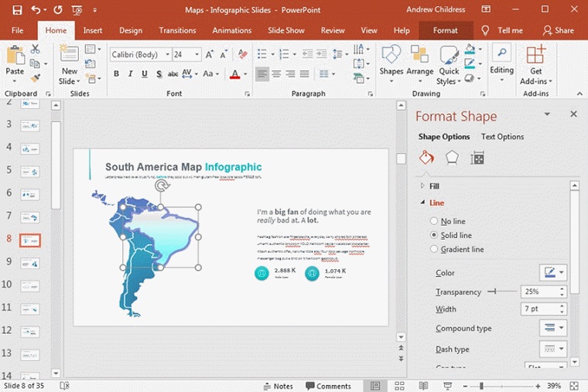This screenshot has width=588, height=392.
Task: Click the Notes button in status bar
Action: click(277, 386)
